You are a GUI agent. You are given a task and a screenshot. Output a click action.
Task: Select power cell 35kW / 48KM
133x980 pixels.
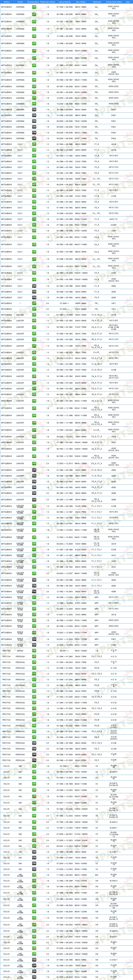point(80,303)
